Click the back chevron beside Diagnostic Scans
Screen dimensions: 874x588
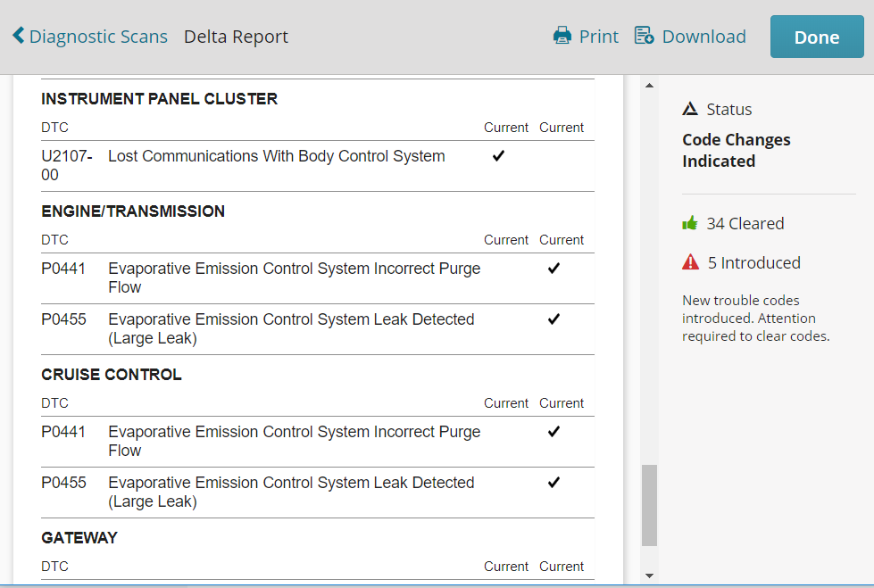[19, 35]
